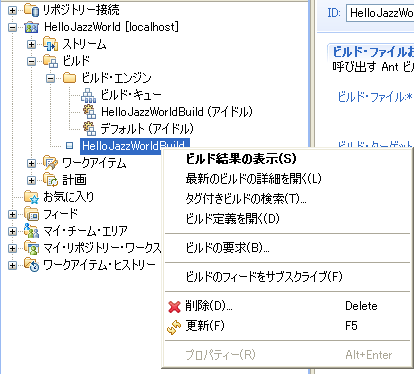
Task: Expand the リポジトリー接続 node
Action: click(12, 10)
